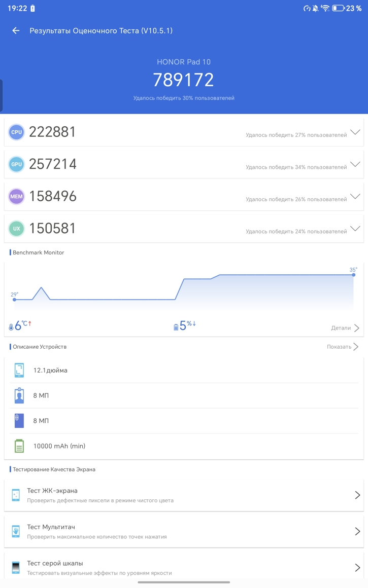The height and width of the screenshot is (588, 368).
Task: Tap the front camera icon
Action: (x=19, y=395)
